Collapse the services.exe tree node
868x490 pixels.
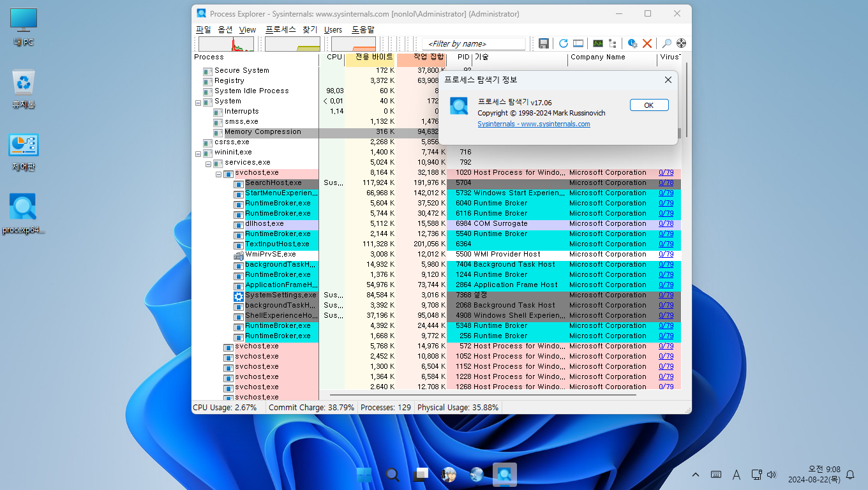(208, 163)
